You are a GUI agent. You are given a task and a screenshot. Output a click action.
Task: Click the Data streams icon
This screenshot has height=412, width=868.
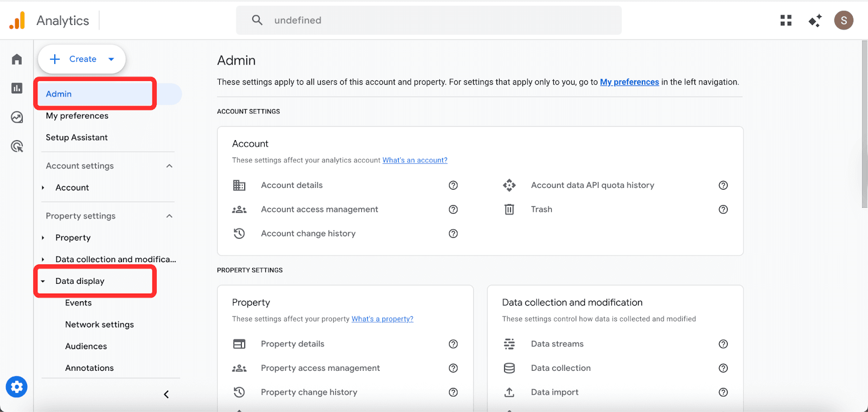(x=509, y=344)
